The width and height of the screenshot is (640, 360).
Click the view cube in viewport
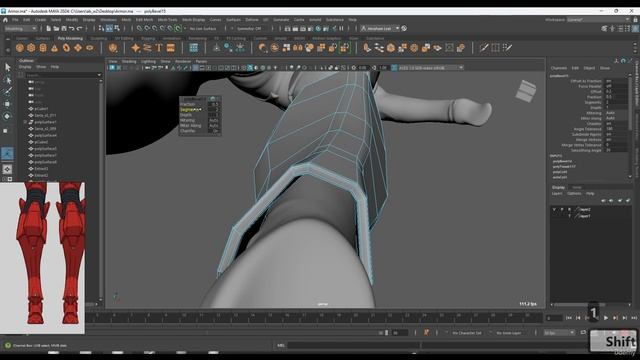point(526,91)
